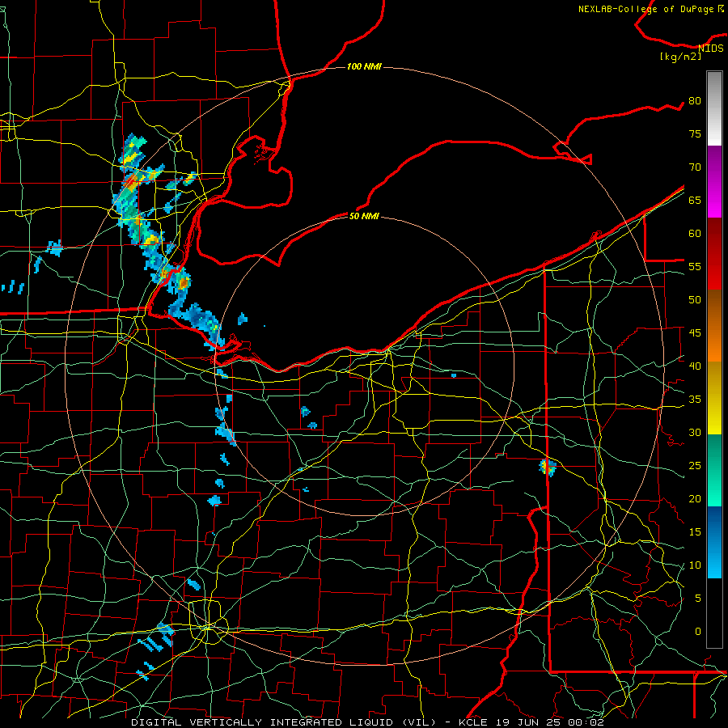Click the [kg/m2] units label
This screenshot has width=728, height=728.
tap(680, 57)
